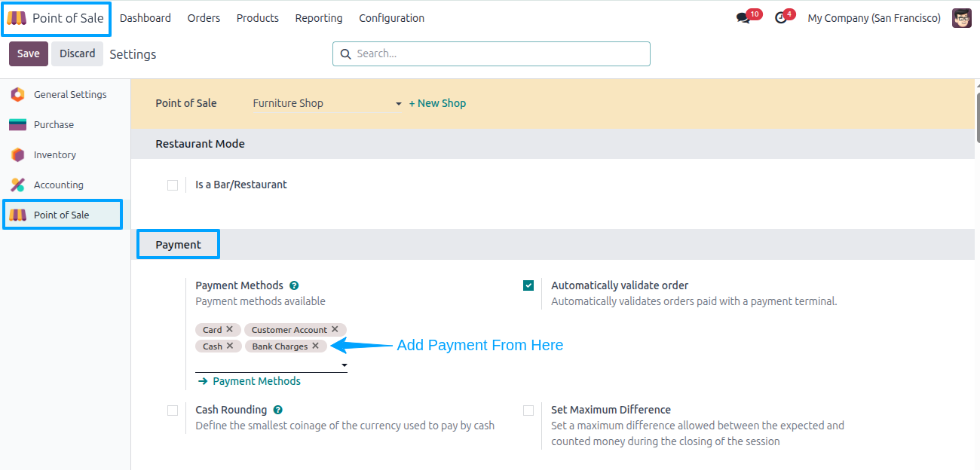Uncheck Automatically validate order
This screenshot has height=470, width=980.
click(528, 285)
